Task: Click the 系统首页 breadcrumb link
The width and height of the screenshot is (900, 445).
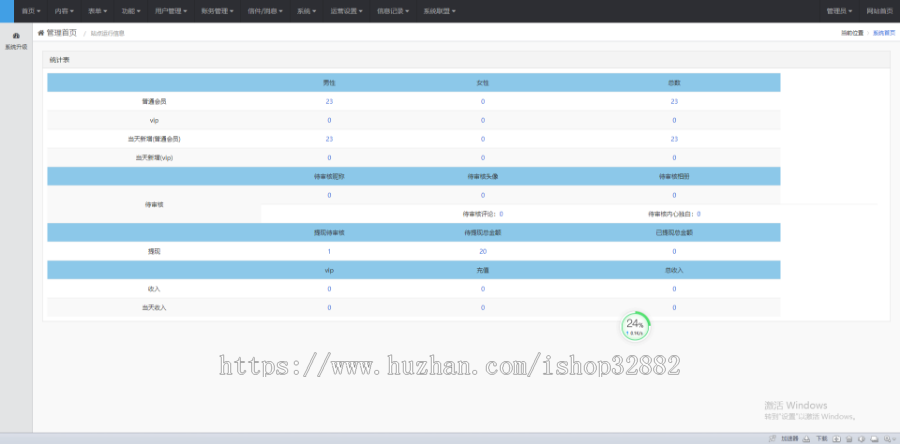Action: point(884,33)
